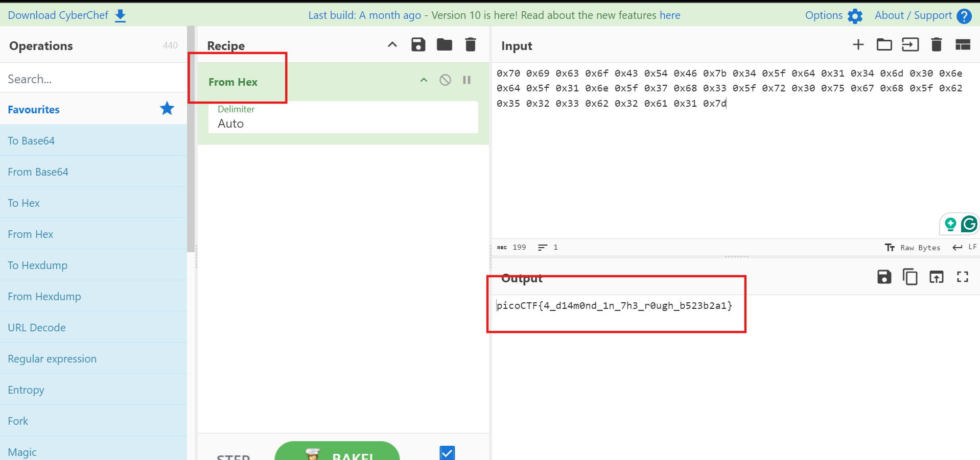Image resolution: width=980 pixels, height=460 pixels.
Task: Add a new input tab with plus icon
Action: click(x=858, y=44)
